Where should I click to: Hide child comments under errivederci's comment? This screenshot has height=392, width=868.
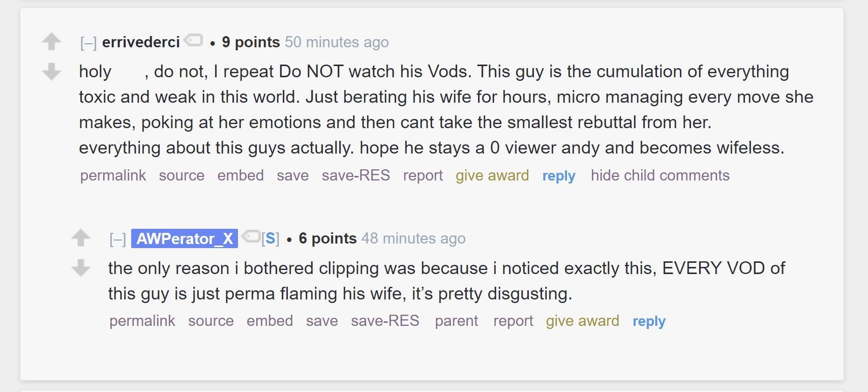(x=660, y=175)
